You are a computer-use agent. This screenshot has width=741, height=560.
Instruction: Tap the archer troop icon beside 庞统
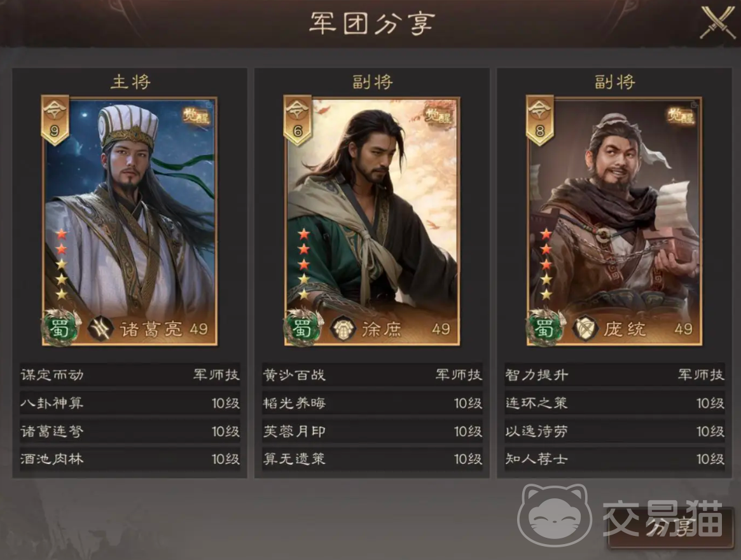585,328
